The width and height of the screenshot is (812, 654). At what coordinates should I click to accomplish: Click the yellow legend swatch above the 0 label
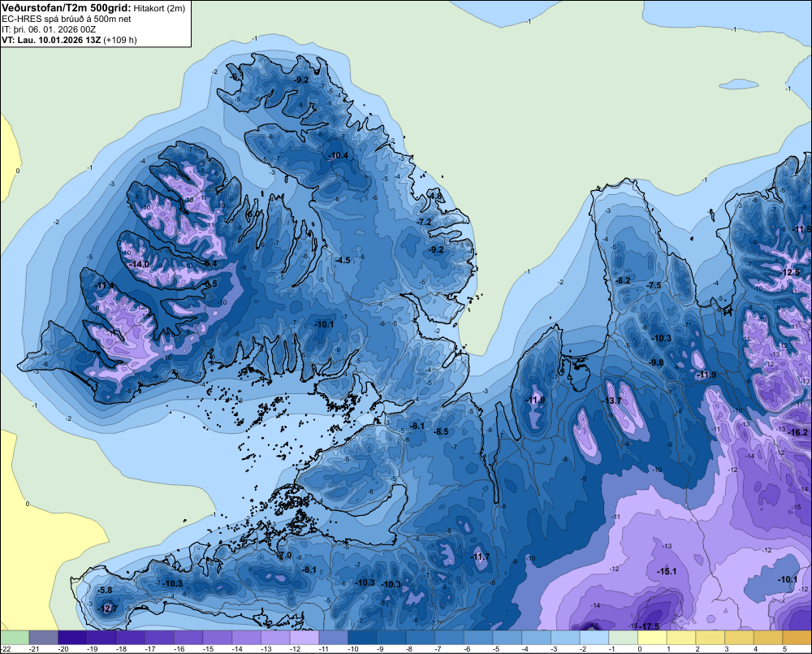click(653, 638)
